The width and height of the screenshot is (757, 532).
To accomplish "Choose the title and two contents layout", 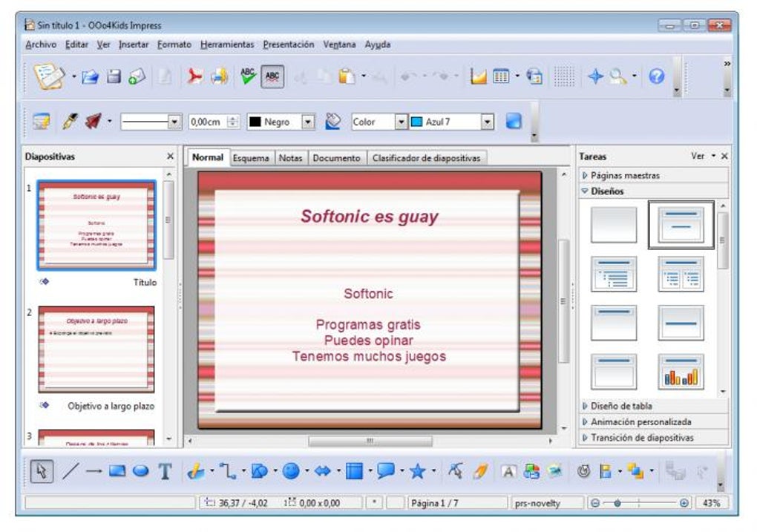I will tap(681, 274).
